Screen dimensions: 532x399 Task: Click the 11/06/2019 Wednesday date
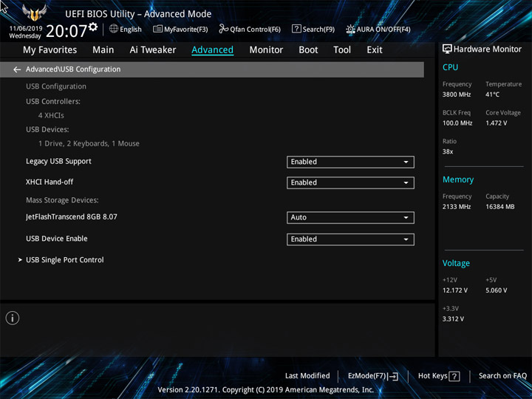(x=25, y=33)
